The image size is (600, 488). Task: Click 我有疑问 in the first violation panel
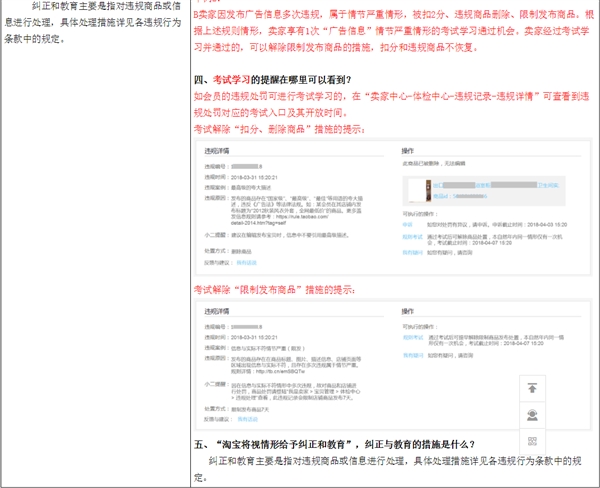(x=411, y=252)
